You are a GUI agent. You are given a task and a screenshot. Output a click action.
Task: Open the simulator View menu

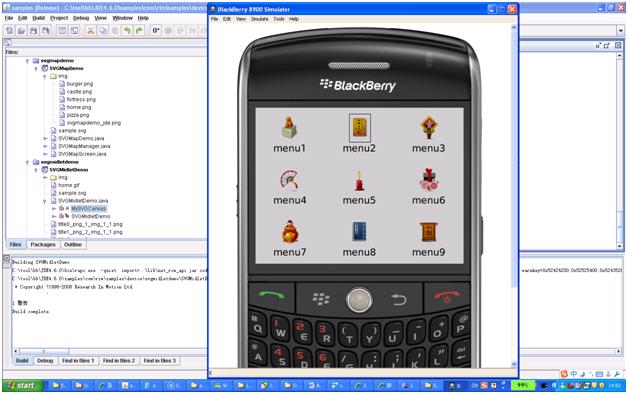[241, 19]
